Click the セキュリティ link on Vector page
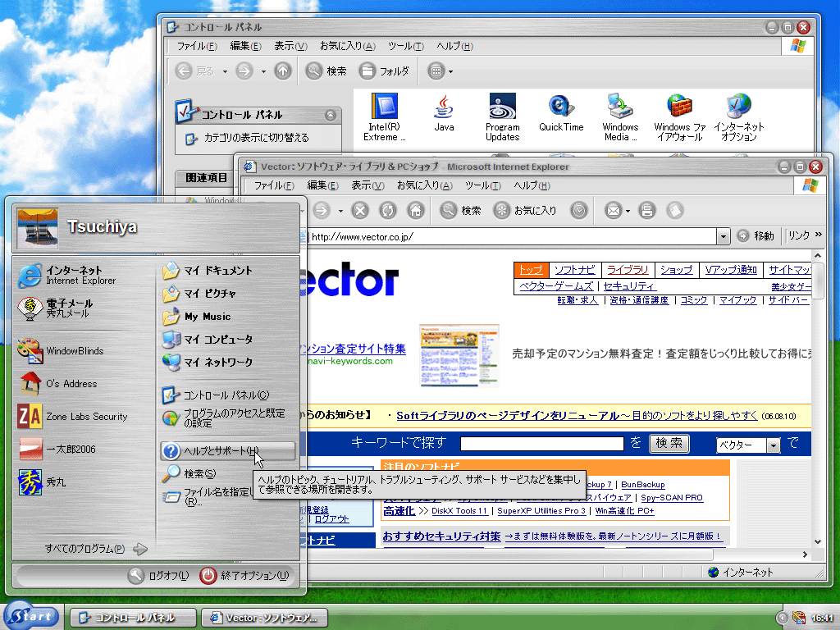 pos(629,286)
